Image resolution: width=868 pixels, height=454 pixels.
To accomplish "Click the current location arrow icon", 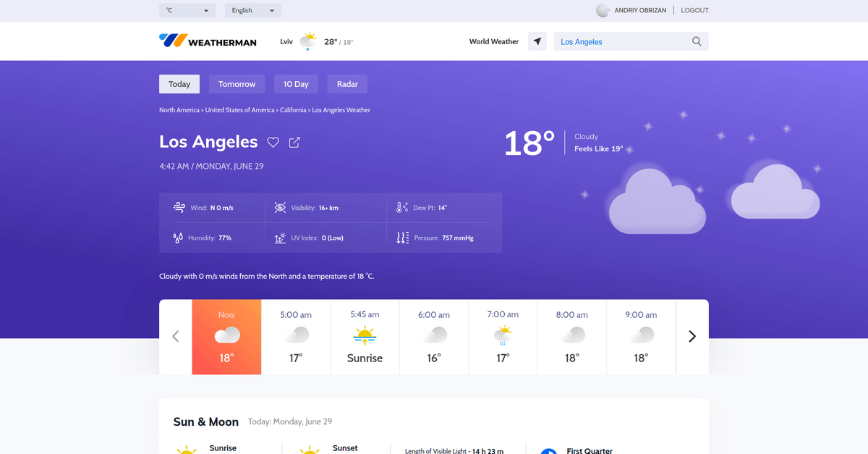I will 537,41.
